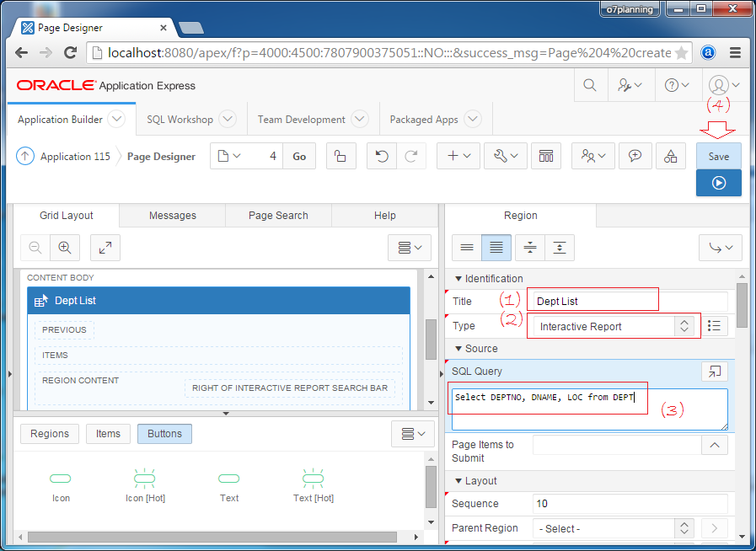Bookmark page with star icon
Viewport: 756px width, 551px height.
[x=681, y=52]
